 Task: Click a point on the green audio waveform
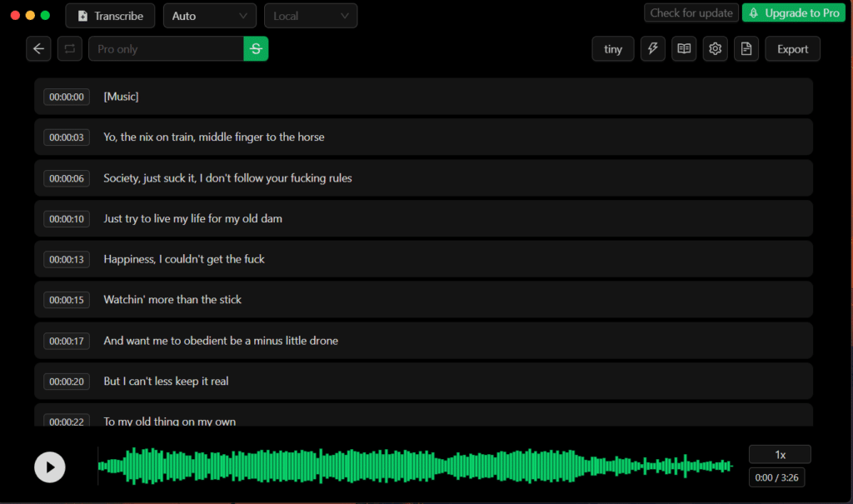417,466
